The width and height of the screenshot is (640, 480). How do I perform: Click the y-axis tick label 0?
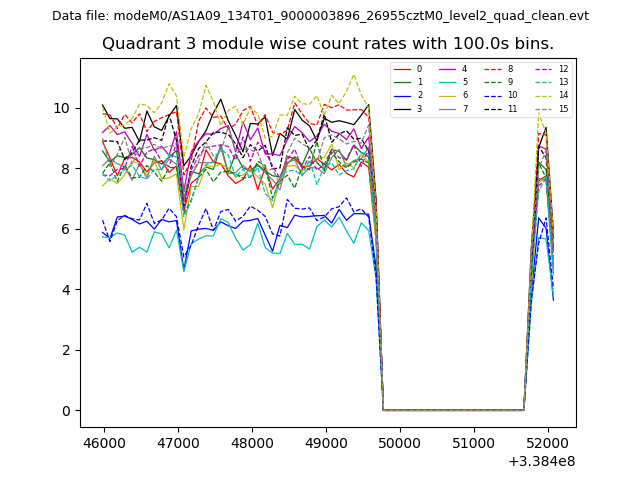point(65,411)
